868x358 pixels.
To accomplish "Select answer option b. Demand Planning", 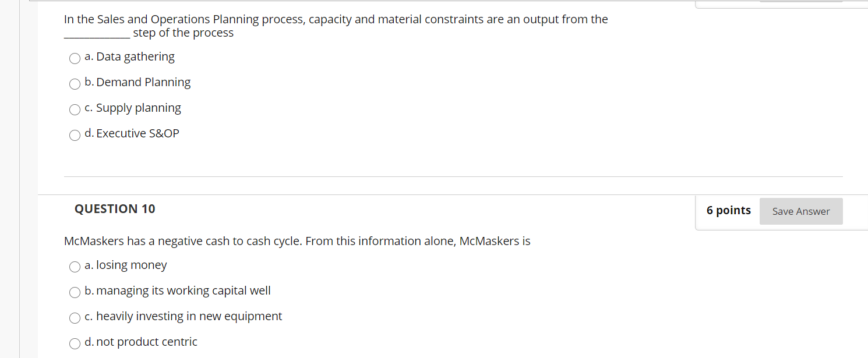I will tap(75, 84).
